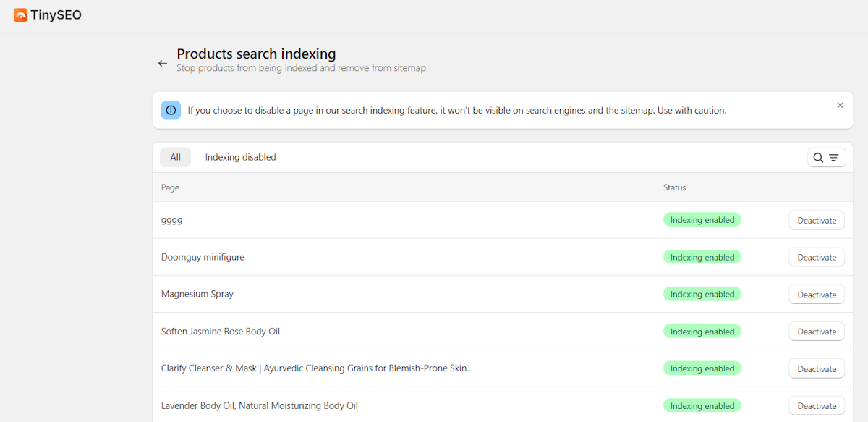Screen dimensions: 868x422
Task: Click Indexing enabled badge for Magnesium Spray
Action: [702, 294]
